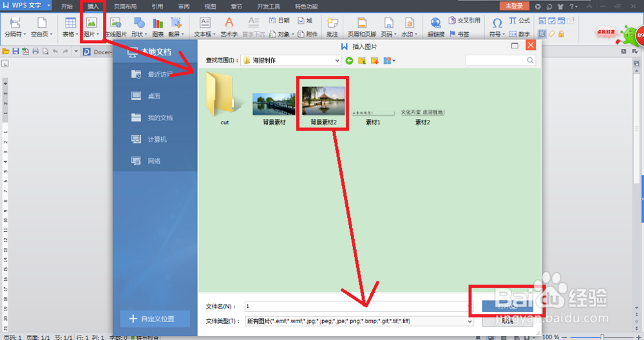
Task: Select 网络 network in the sidebar
Action: pyautogui.click(x=155, y=161)
